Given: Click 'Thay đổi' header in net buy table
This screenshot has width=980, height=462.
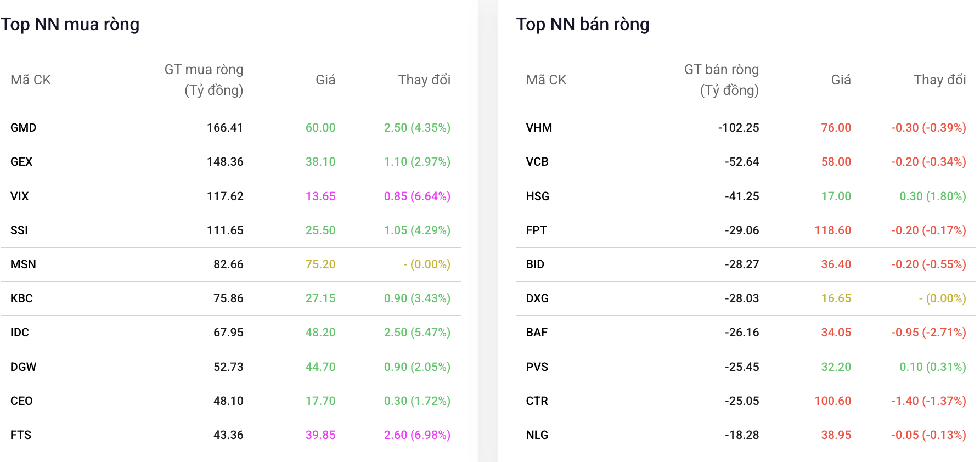Looking at the screenshot, I should coord(424,80).
